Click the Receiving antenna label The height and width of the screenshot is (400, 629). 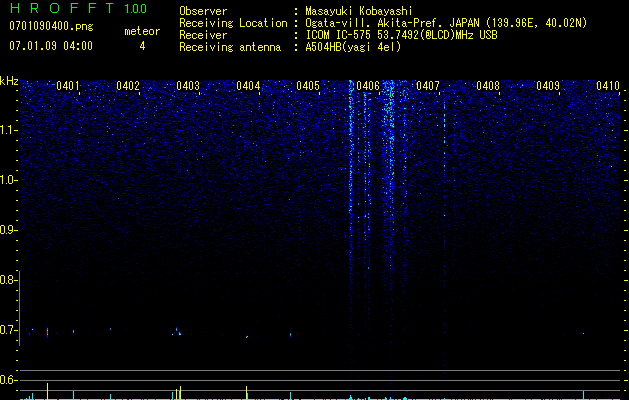pos(230,47)
